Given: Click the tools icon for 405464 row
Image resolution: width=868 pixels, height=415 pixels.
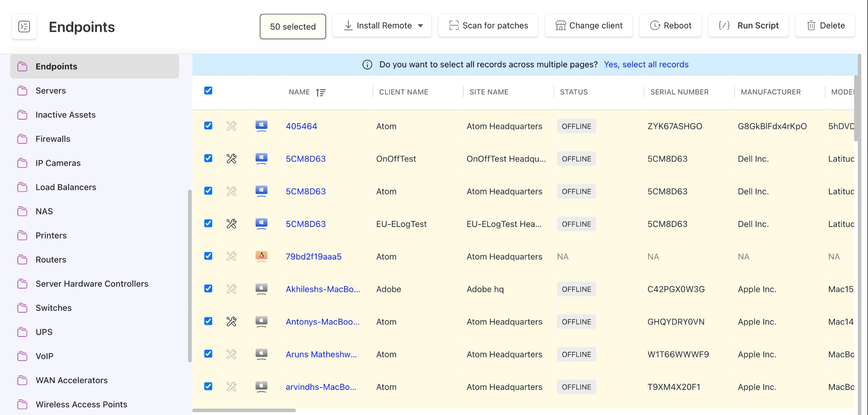Looking at the screenshot, I should (x=231, y=126).
